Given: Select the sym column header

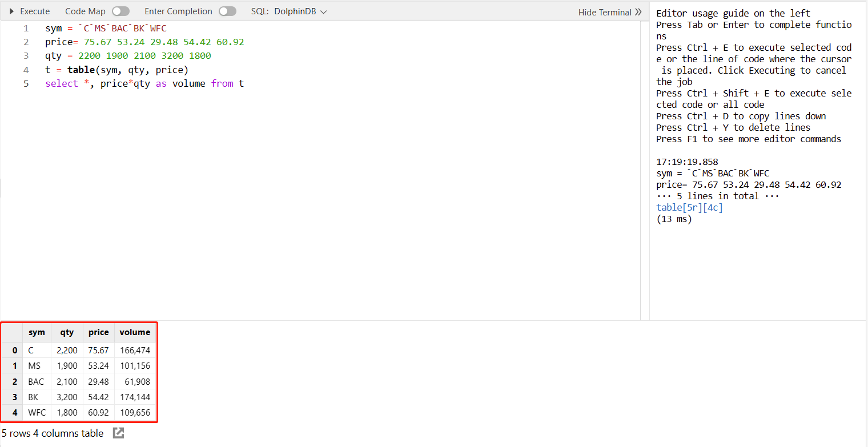Looking at the screenshot, I should (37, 332).
